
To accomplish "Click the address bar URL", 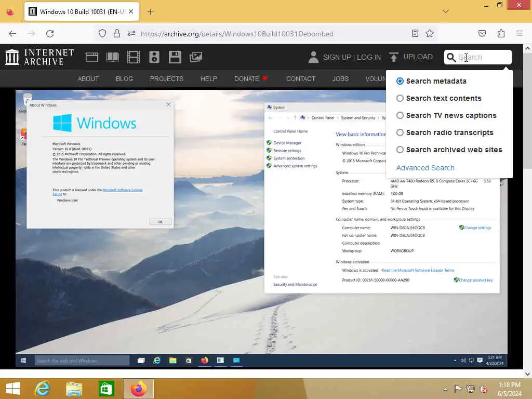I will [x=237, y=34].
